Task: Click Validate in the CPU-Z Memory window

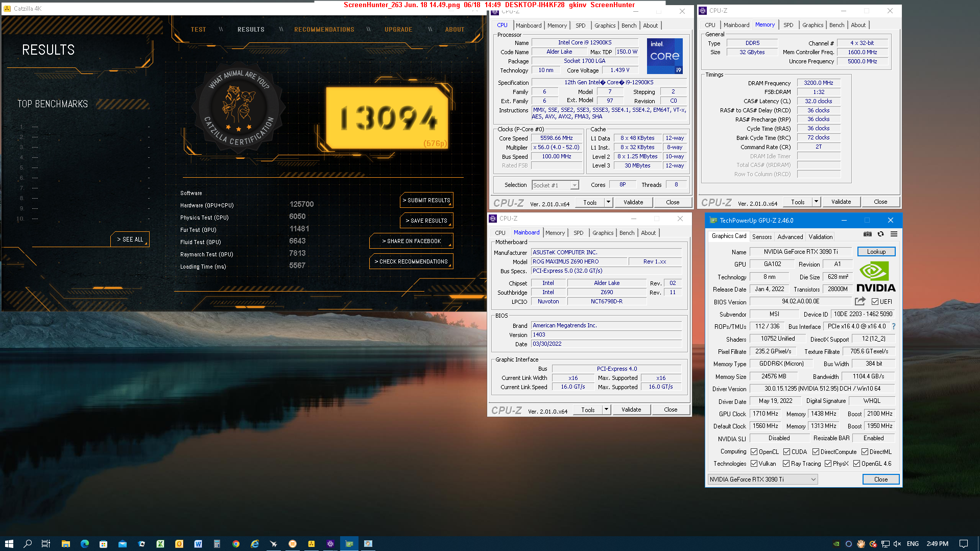Action: (x=841, y=202)
